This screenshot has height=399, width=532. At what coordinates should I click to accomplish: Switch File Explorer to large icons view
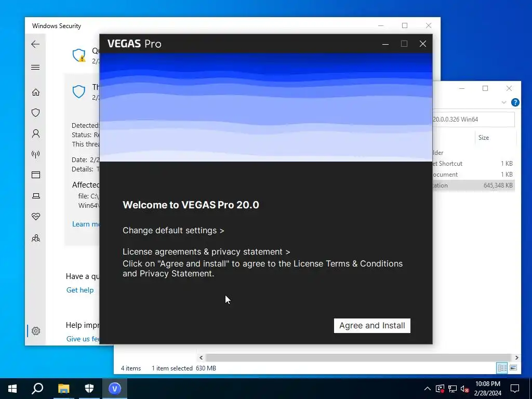513,368
